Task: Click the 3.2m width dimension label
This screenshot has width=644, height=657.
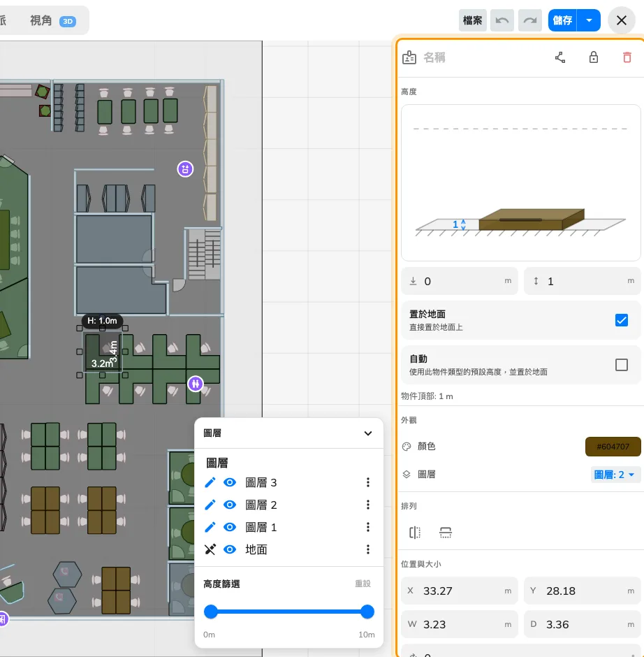Action: [x=102, y=363]
